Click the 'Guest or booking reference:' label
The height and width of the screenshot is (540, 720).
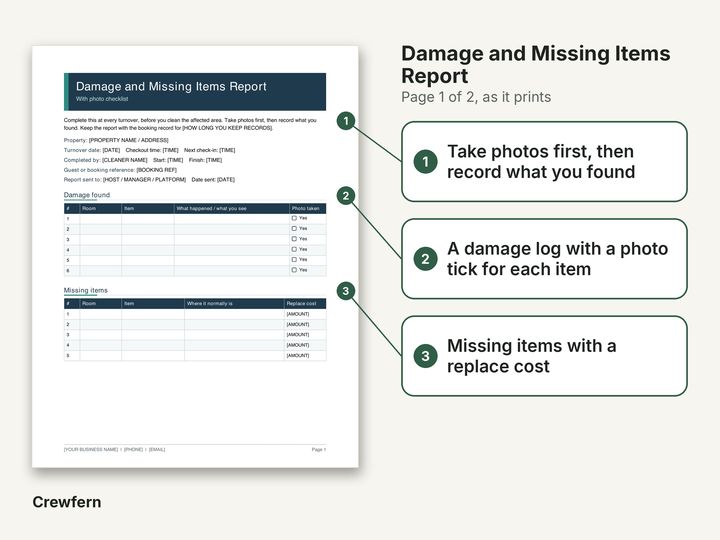(99, 170)
